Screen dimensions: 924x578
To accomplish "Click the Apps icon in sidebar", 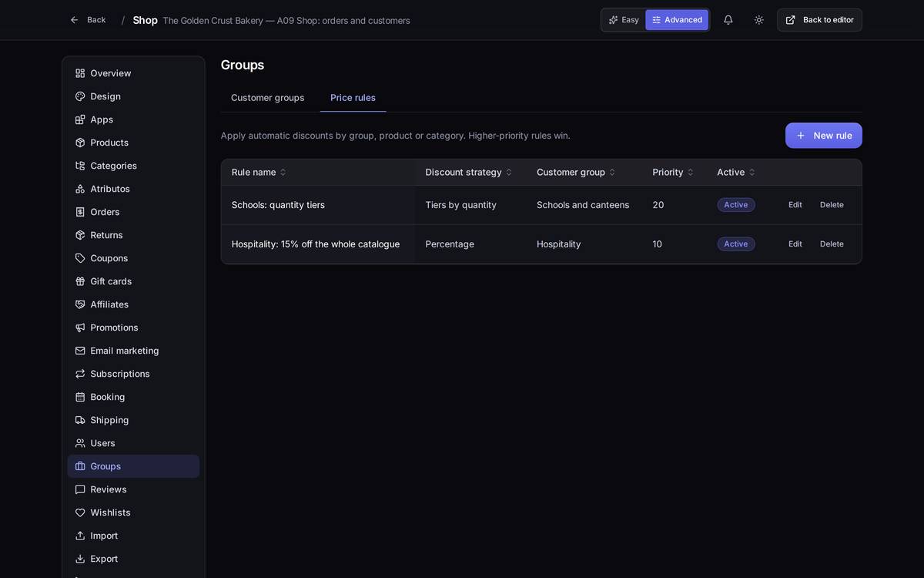I will [x=80, y=119].
